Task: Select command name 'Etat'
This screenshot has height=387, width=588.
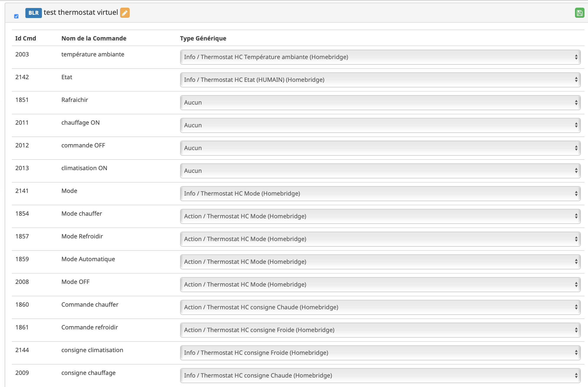Action: (67, 77)
